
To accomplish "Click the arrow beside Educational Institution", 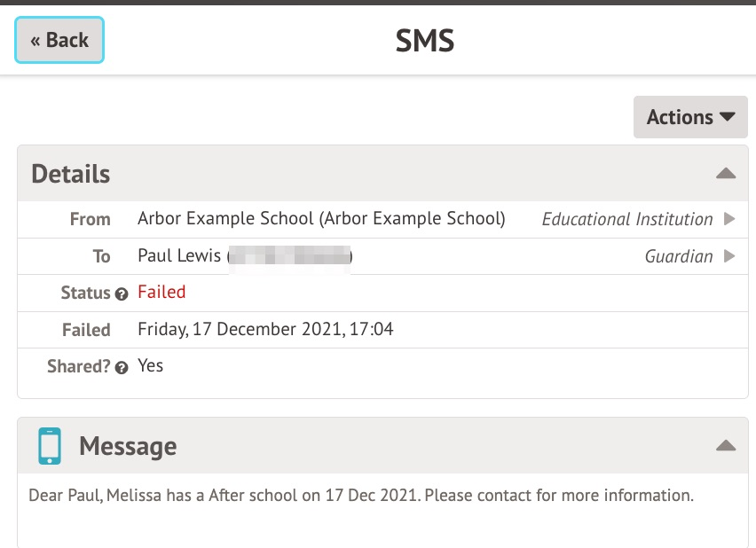I will [729, 219].
